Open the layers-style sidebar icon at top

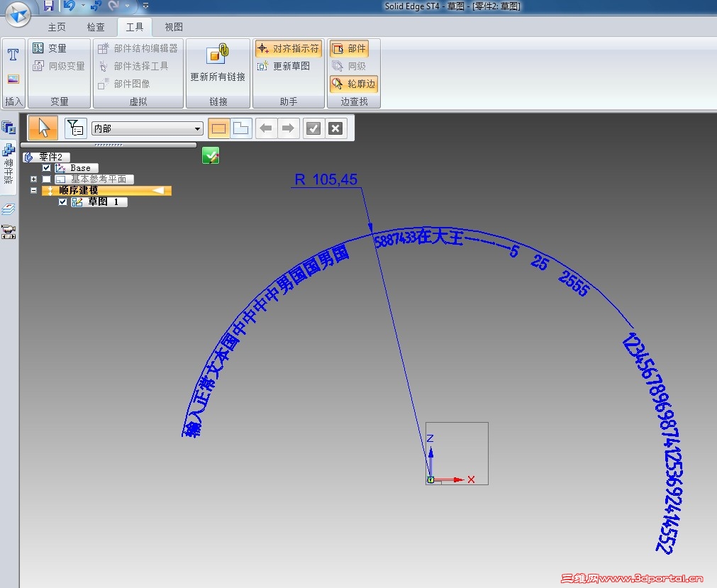9,127
